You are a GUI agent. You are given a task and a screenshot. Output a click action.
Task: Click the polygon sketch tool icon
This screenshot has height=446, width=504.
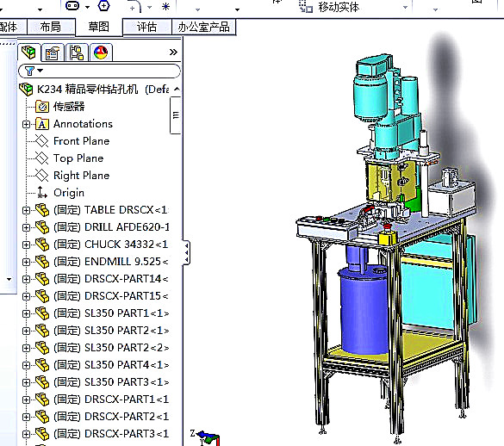point(103,5)
